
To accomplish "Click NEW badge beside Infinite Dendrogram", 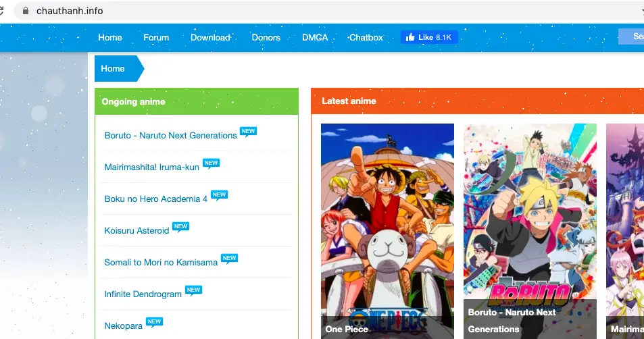I will (x=193, y=290).
